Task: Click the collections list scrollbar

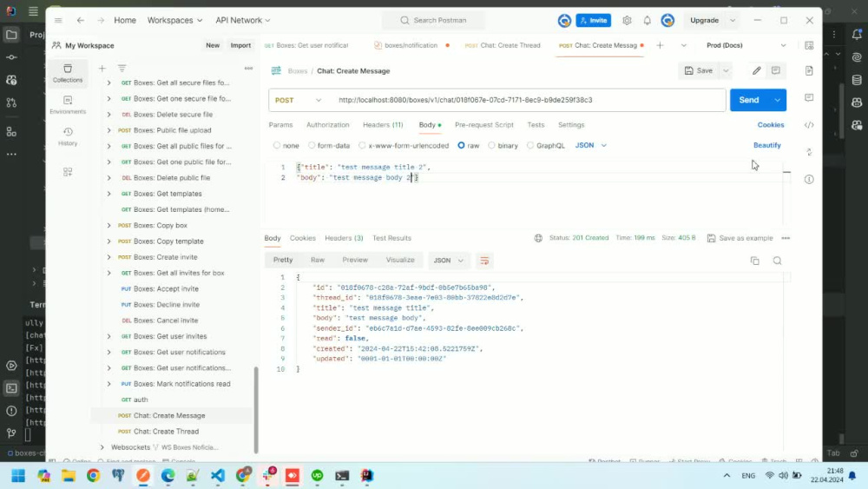Action: pyautogui.click(x=256, y=409)
